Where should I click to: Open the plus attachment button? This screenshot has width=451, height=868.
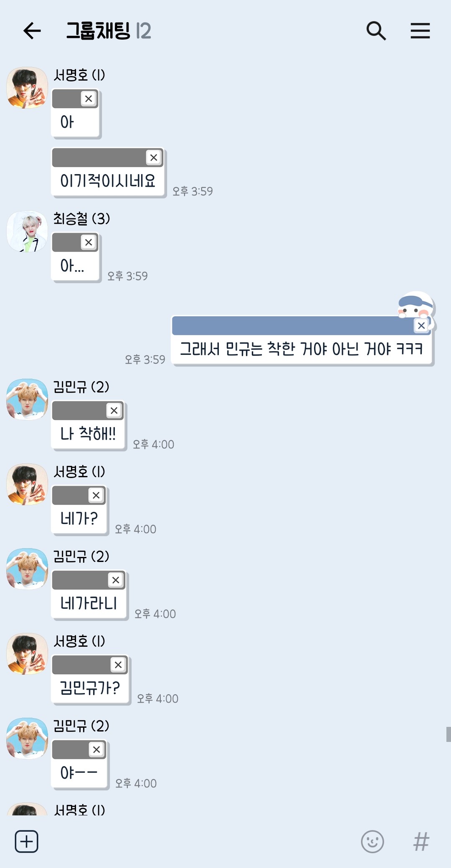[x=27, y=841]
